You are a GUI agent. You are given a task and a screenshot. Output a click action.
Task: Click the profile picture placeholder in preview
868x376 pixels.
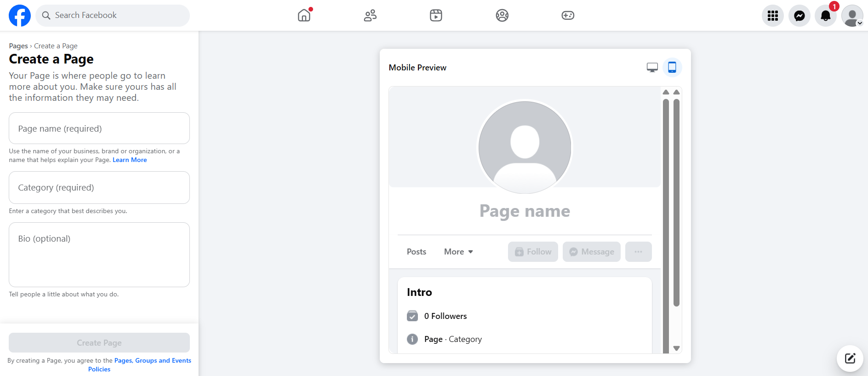pyautogui.click(x=525, y=147)
